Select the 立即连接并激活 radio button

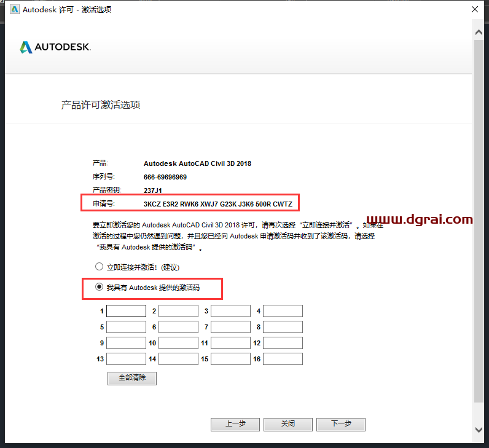pos(99,267)
